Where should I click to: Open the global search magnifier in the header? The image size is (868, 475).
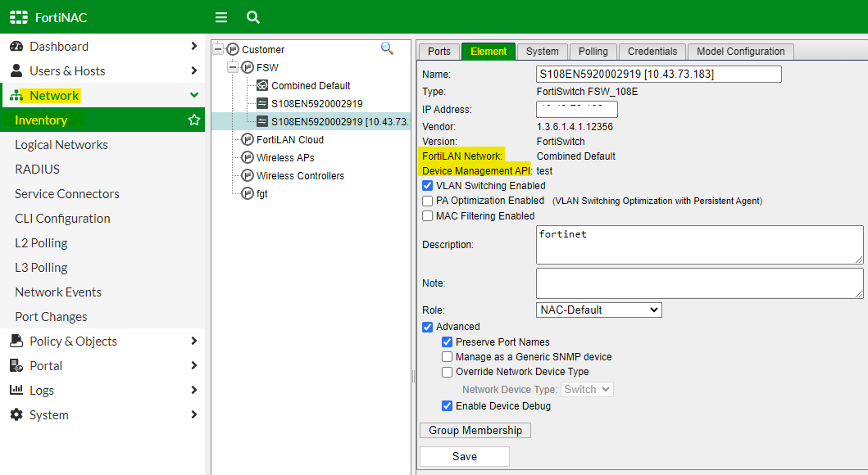tap(252, 16)
